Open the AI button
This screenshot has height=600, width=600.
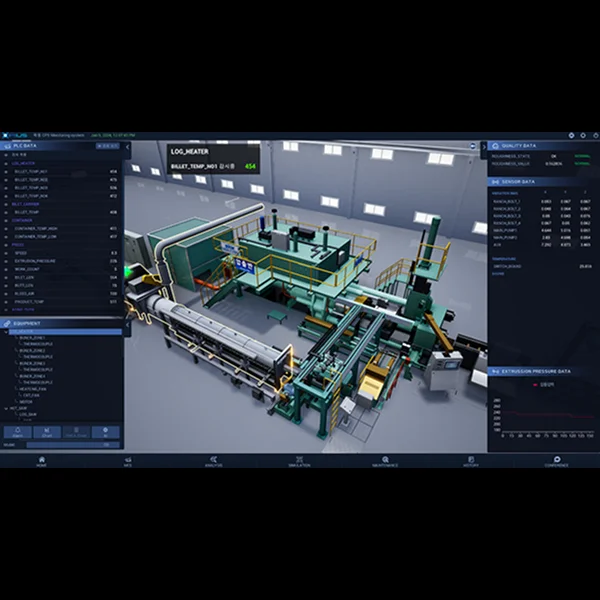tap(105, 432)
